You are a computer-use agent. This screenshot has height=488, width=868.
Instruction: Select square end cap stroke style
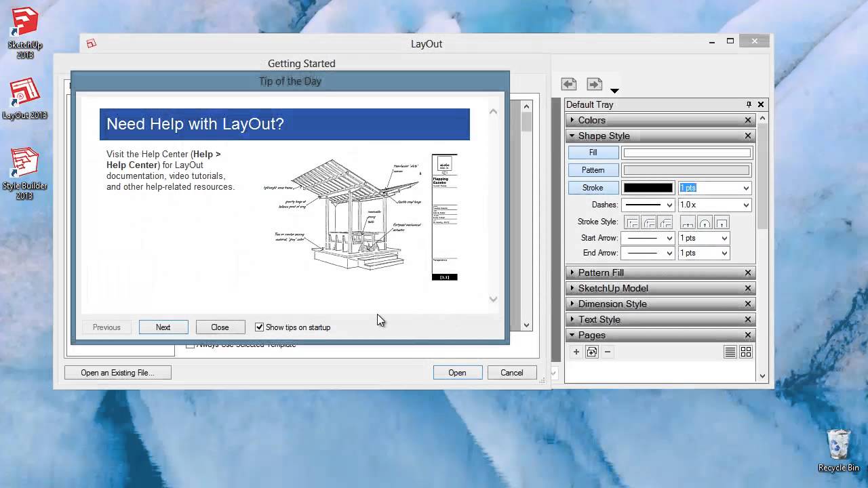(722, 222)
